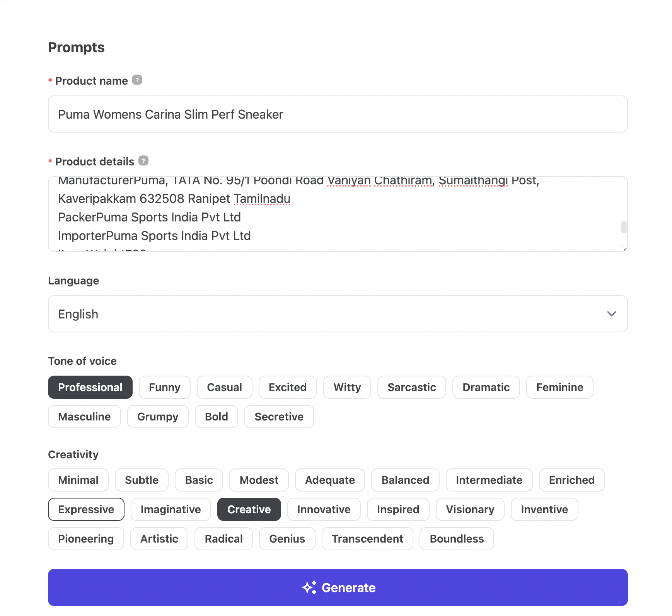Pick the Grumpy tone of voice
The width and height of the screenshot is (672, 616).
point(157,417)
